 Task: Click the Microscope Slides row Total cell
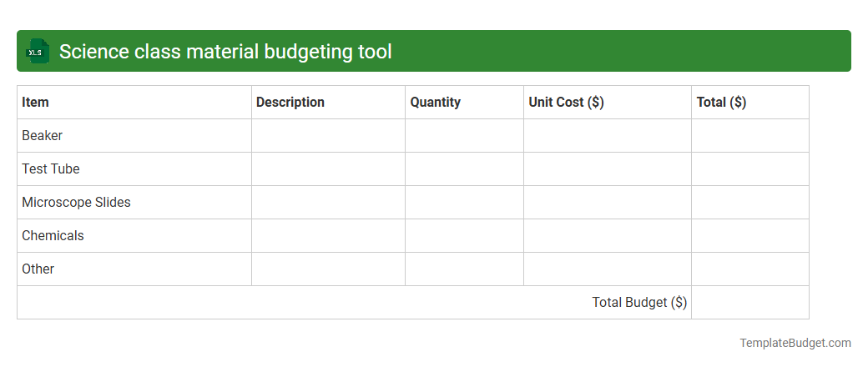[750, 202]
